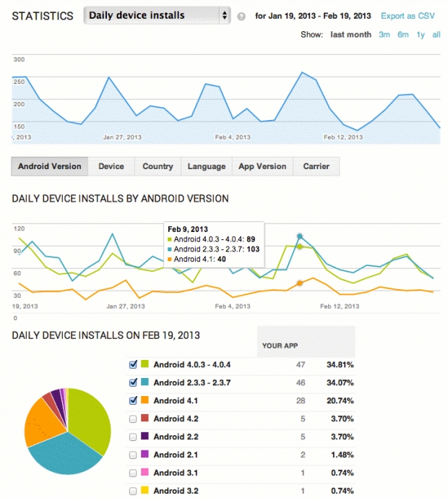Uncheck Android 4.0.3 - 4.0.4 checkbox
This screenshot has height=498, width=448.
(x=132, y=364)
